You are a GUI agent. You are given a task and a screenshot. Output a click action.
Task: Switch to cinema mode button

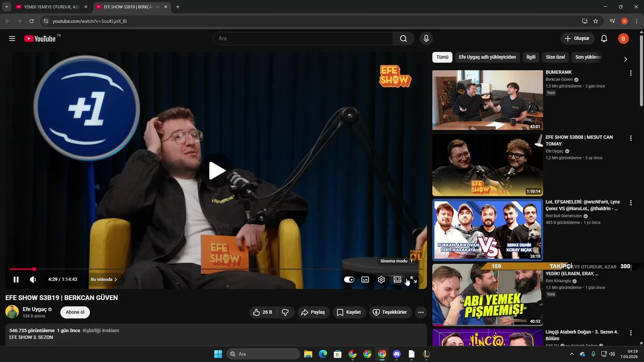(397, 280)
